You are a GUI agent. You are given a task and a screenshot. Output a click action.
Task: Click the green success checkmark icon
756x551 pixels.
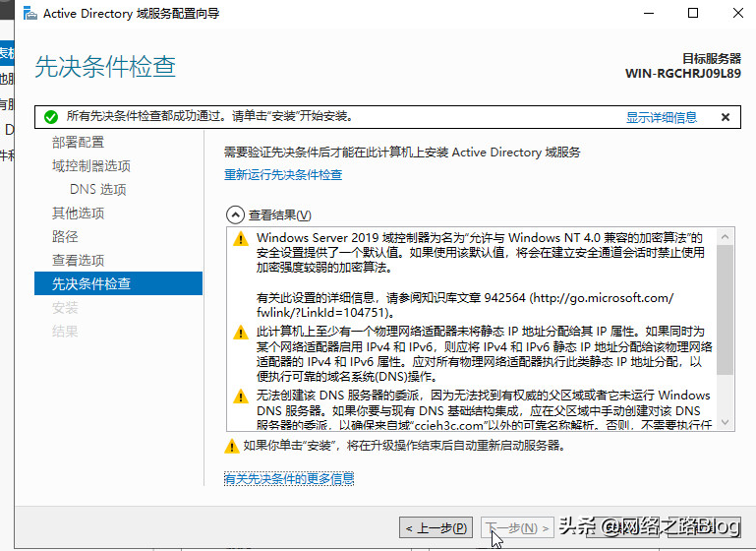point(50,117)
